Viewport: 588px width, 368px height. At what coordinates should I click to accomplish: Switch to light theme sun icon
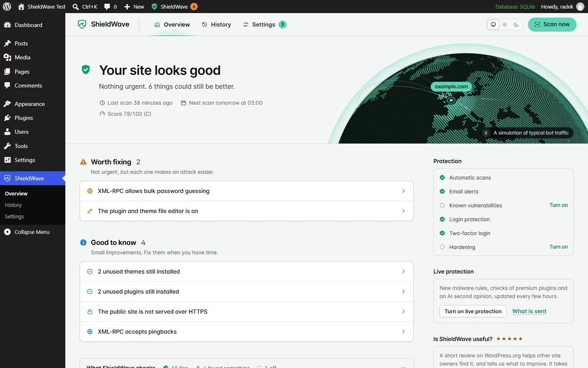pos(505,25)
